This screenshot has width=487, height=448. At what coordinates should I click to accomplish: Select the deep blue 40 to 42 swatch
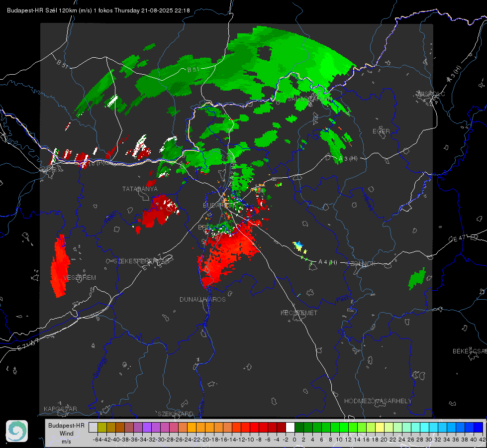pyautogui.click(x=479, y=428)
